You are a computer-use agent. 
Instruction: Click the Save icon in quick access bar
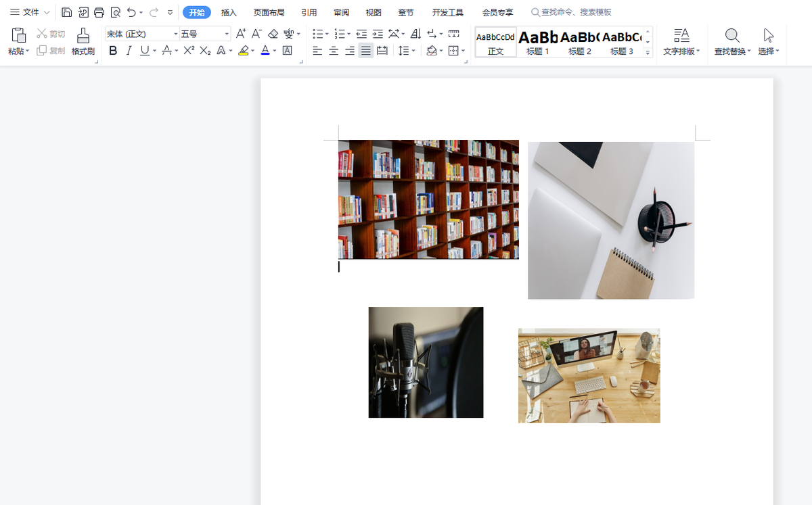pyautogui.click(x=66, y=12)
